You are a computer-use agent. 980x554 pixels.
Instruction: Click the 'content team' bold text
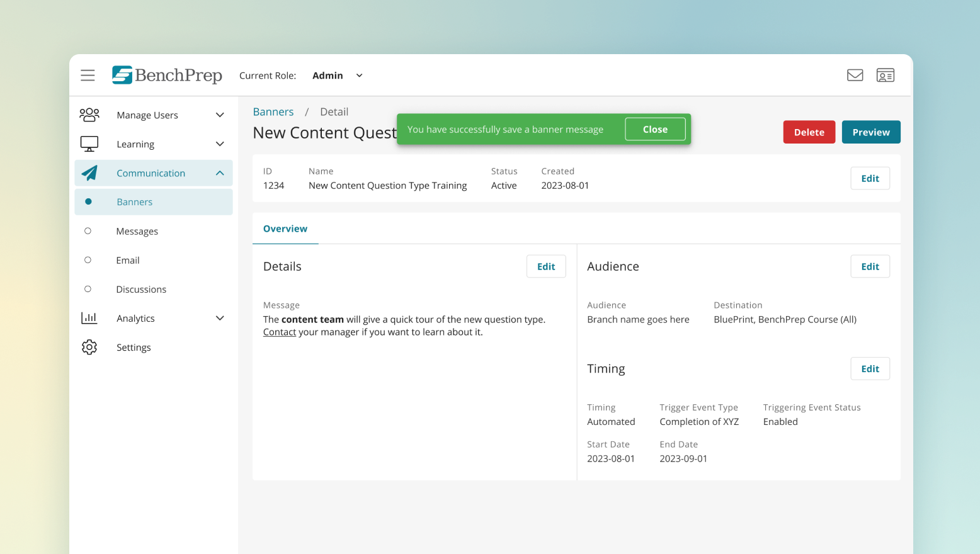pos(312,319)
